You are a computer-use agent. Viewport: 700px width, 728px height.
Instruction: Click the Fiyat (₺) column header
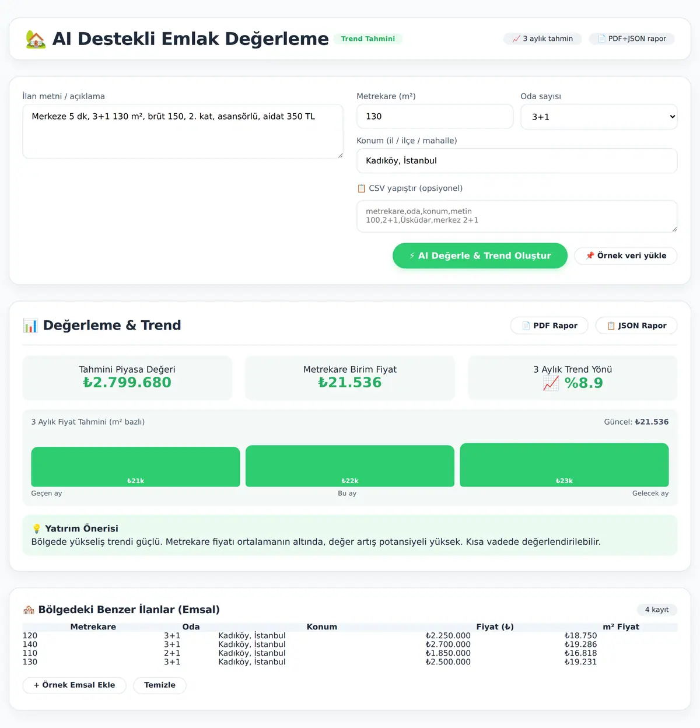(x=495, y=627)
